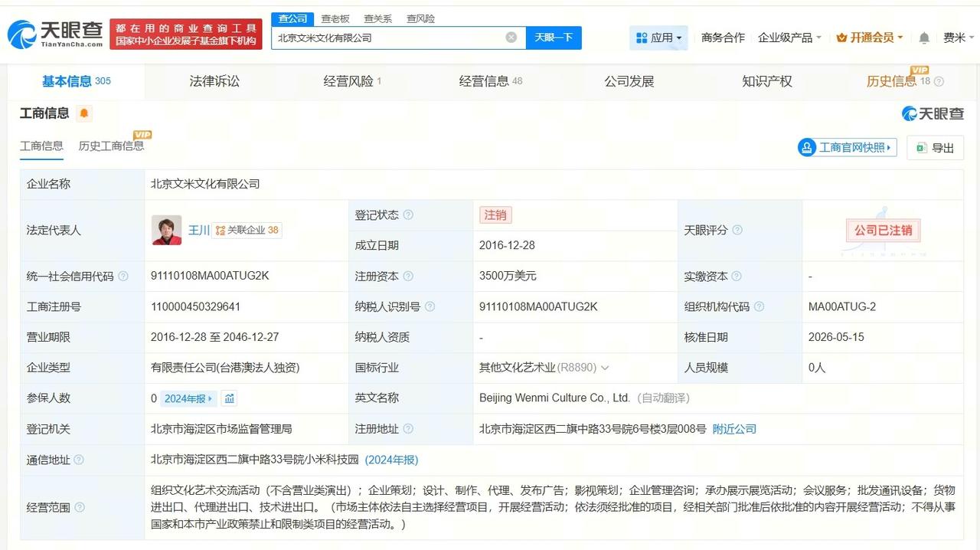Click the help icon next to 纳税人识别号
The width and height of the screenshot is (980, 550).
click(430, 306)
